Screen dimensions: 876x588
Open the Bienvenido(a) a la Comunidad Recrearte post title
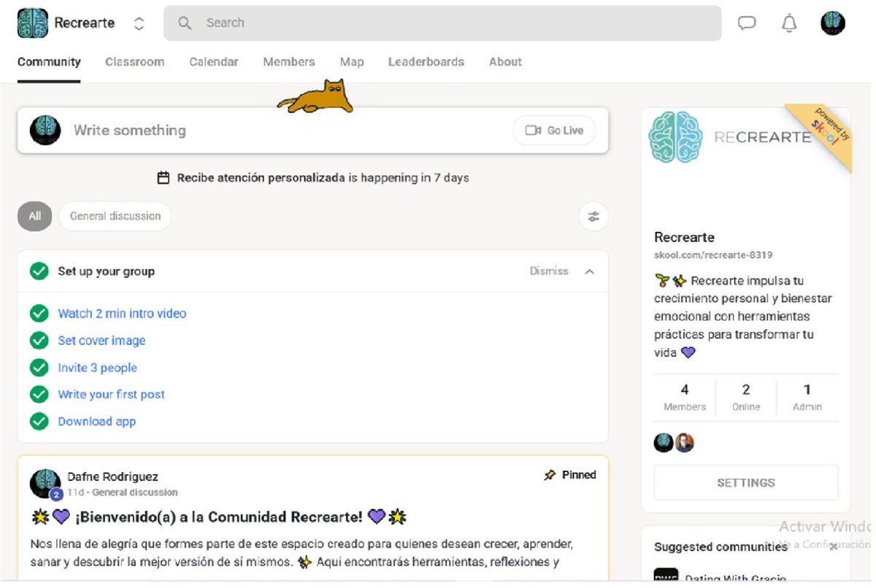219,517
